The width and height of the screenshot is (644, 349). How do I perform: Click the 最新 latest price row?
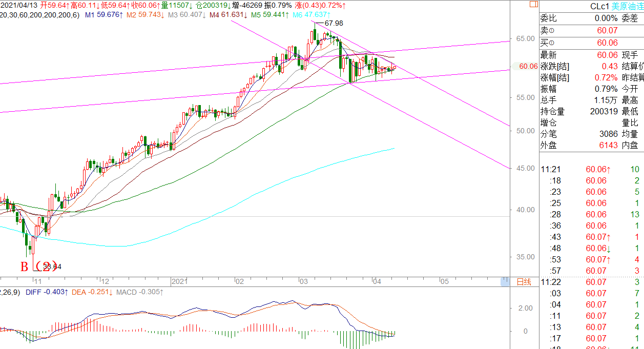point(591,55)
